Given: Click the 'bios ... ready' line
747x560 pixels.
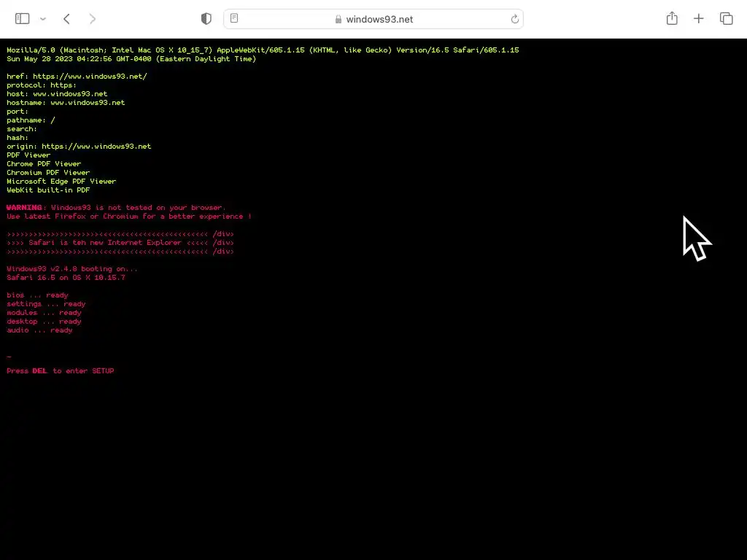Looking at the screenshot, I should (x=37, y=295).
